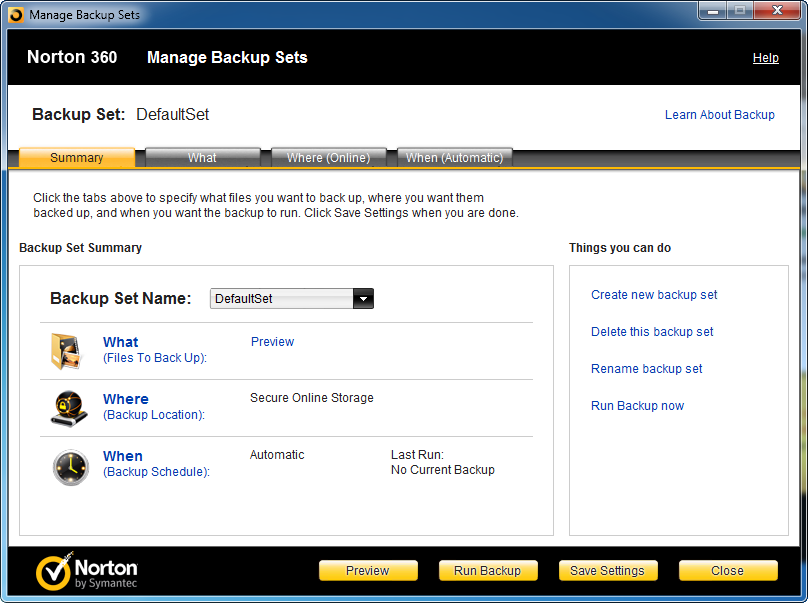Click the What (Files To Back Up) link
808x603 pixels.
(155, 350)
